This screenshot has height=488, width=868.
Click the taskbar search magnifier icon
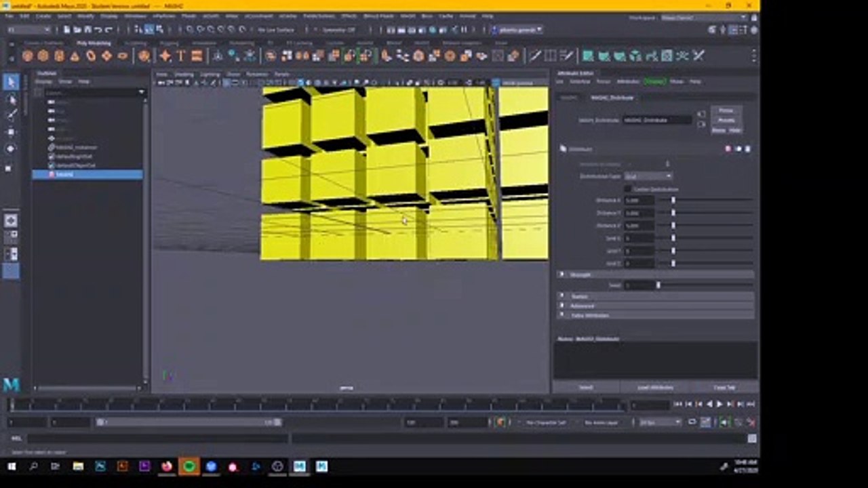pyautogui.click(x=33, y=466)
